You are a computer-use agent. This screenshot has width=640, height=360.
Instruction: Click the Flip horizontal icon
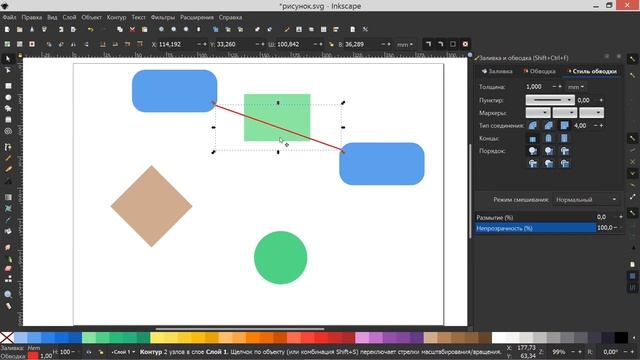[x=73, y=44]
